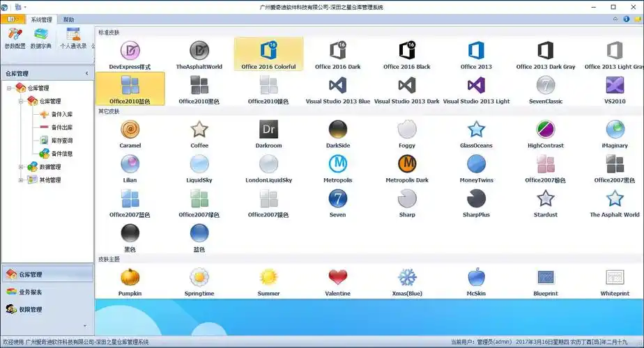Viewport: 644px width, 348px height.
Task: Switch to 权限管理 navigation group
Action: click(47, 310)
